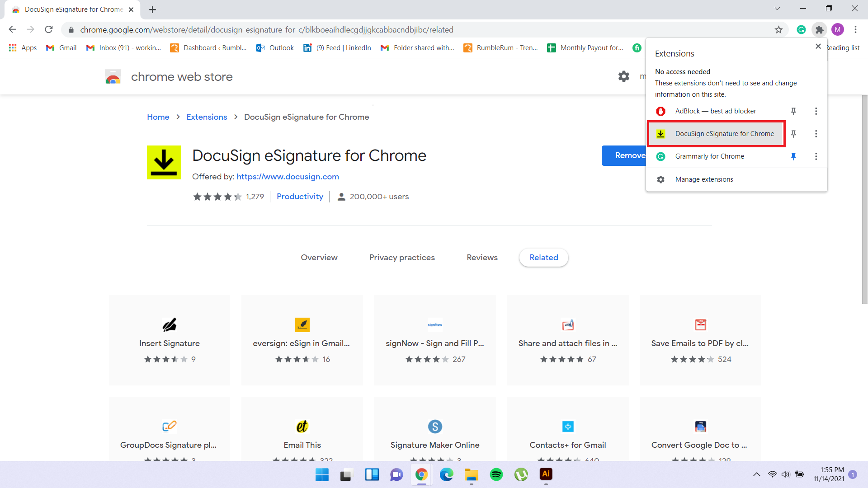868x488 pixels.
Task: Go to Home breadcrumb
Action: (158, 117)
